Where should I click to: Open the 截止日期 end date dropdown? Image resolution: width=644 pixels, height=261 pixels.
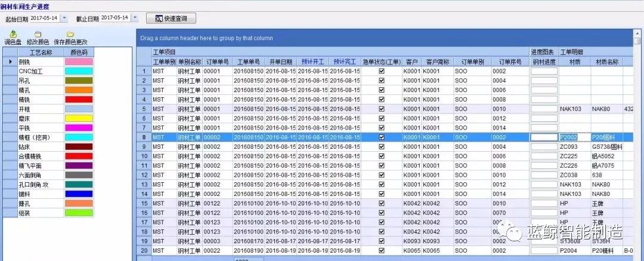[134, 19]
